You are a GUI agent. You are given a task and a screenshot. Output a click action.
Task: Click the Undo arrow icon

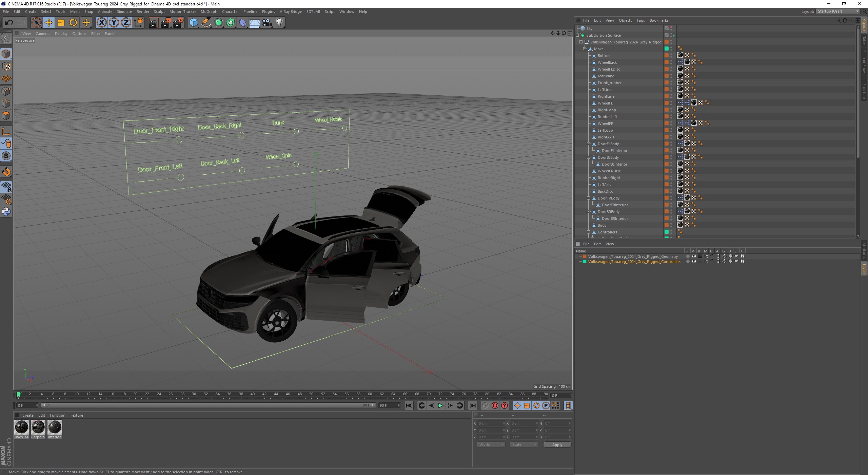9,23
